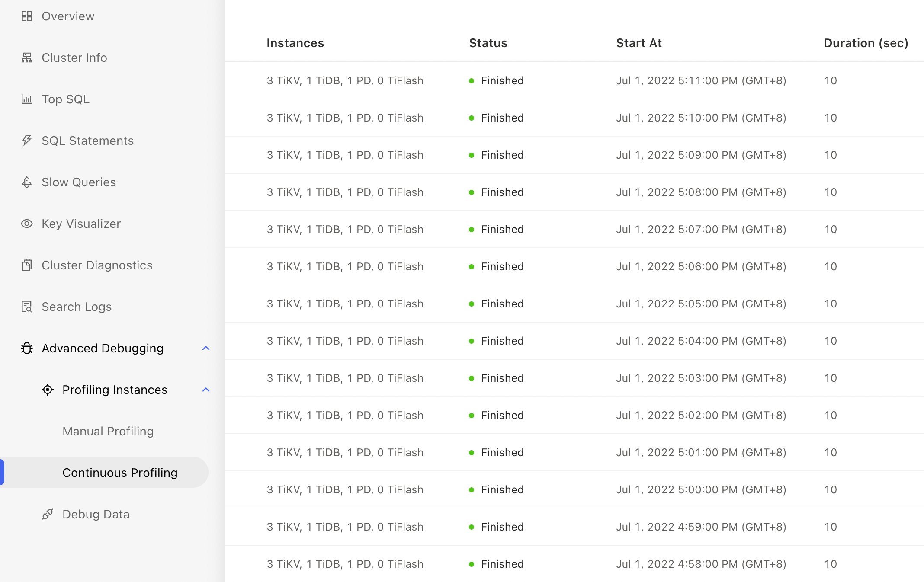Click the Top SQL chart icon
The image size is (924, 582).
(27, 99)
